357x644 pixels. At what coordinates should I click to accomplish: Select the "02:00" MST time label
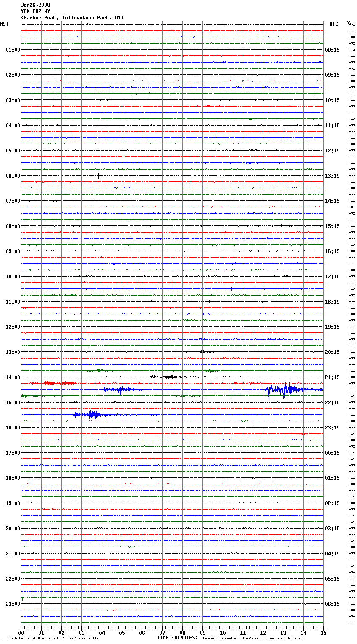[13, 75]
